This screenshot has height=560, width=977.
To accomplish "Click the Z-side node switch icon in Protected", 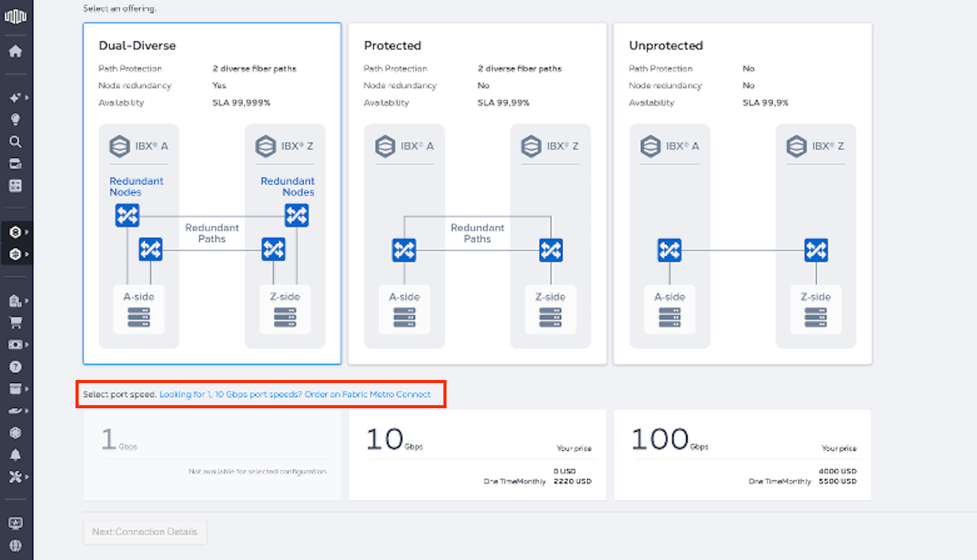I will pos(550,250).
